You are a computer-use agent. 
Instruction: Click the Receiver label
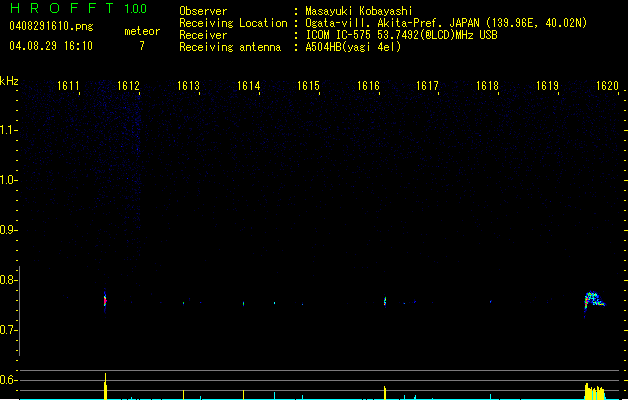pyautogui.click(x=203, y=35)
